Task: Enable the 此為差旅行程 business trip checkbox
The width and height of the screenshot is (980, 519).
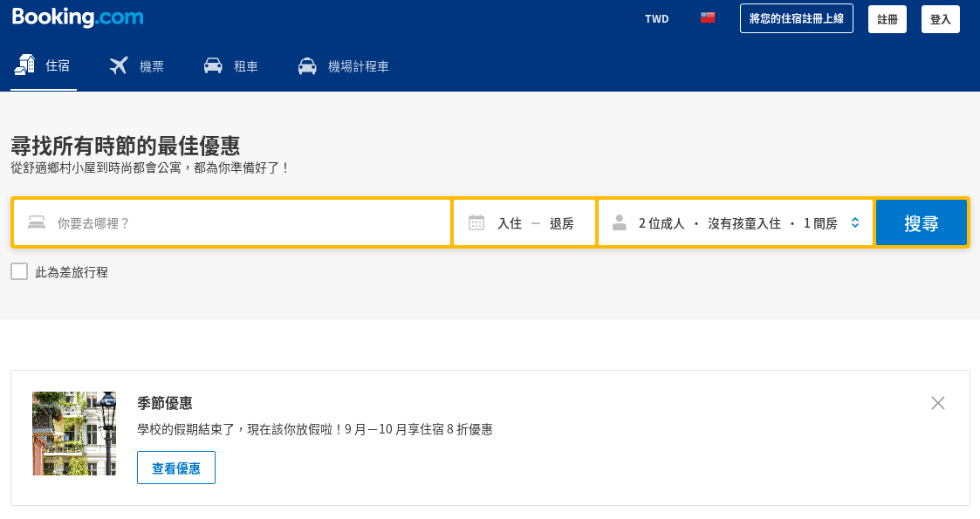Action: 19,271
